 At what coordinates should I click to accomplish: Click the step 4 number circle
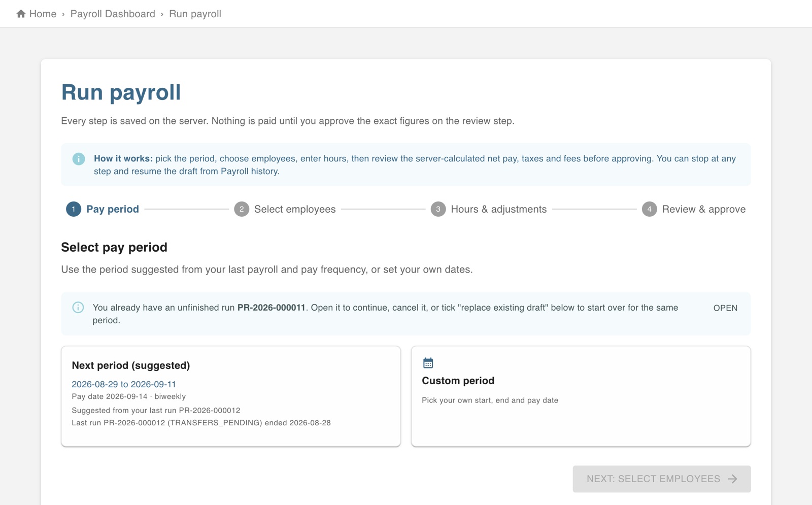[649, 209]
